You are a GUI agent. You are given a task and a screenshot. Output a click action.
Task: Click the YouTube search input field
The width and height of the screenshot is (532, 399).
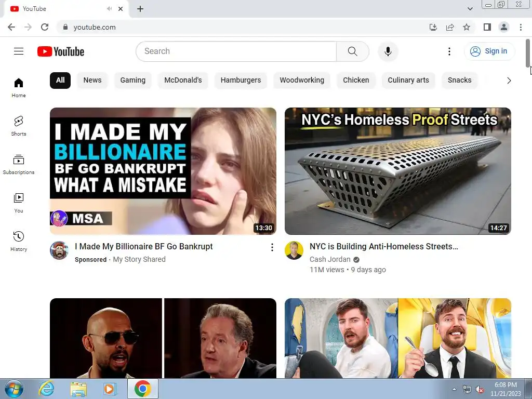(236, 51)
